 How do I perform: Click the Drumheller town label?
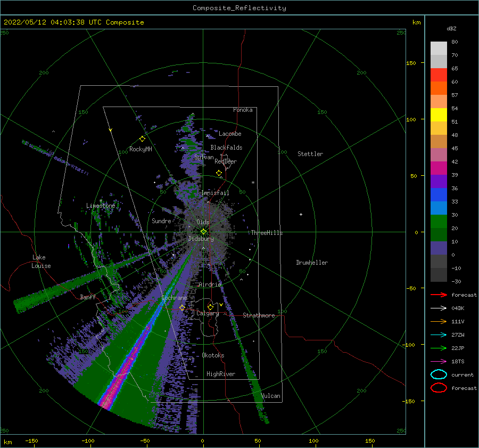click(x=312, y=263)
